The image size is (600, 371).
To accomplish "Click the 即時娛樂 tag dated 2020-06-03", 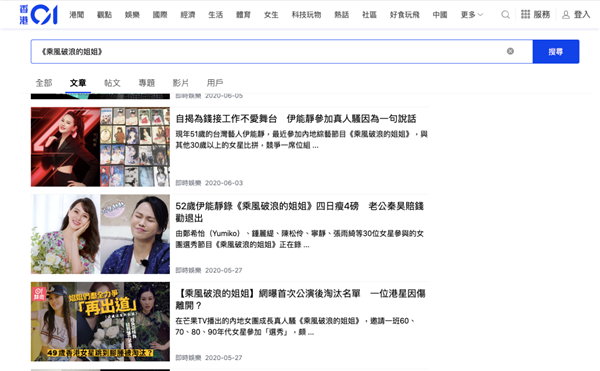I will tap(188, 183).
